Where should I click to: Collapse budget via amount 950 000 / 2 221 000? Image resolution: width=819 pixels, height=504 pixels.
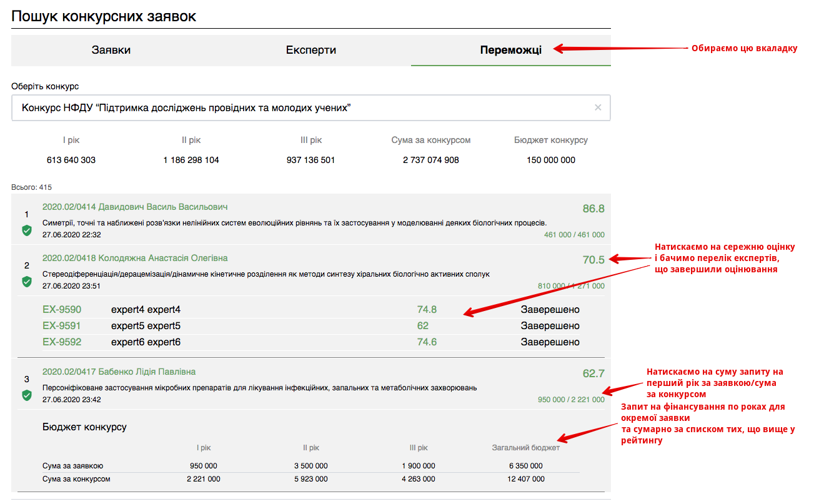571,400
